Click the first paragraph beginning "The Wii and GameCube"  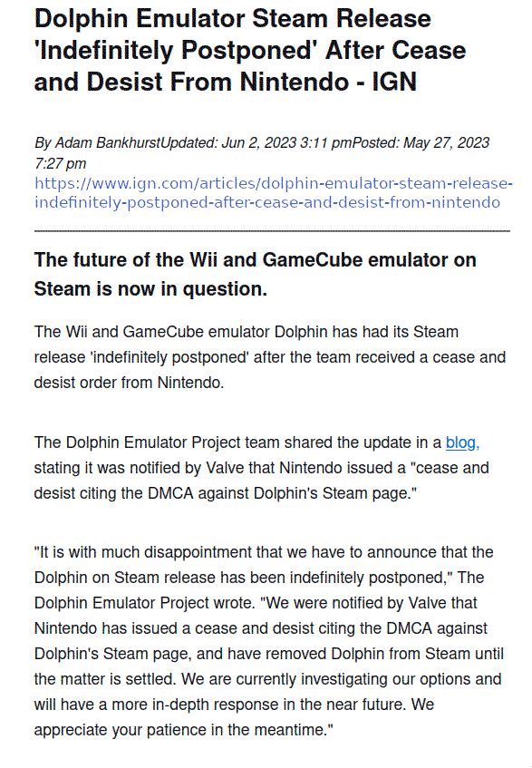(x=270, y=357)
